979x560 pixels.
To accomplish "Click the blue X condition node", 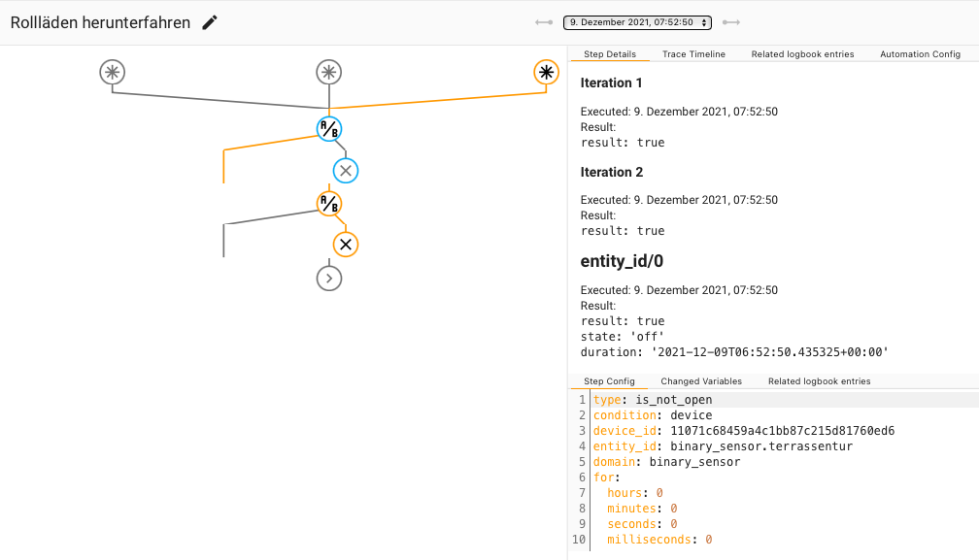I will pos(346,171).
